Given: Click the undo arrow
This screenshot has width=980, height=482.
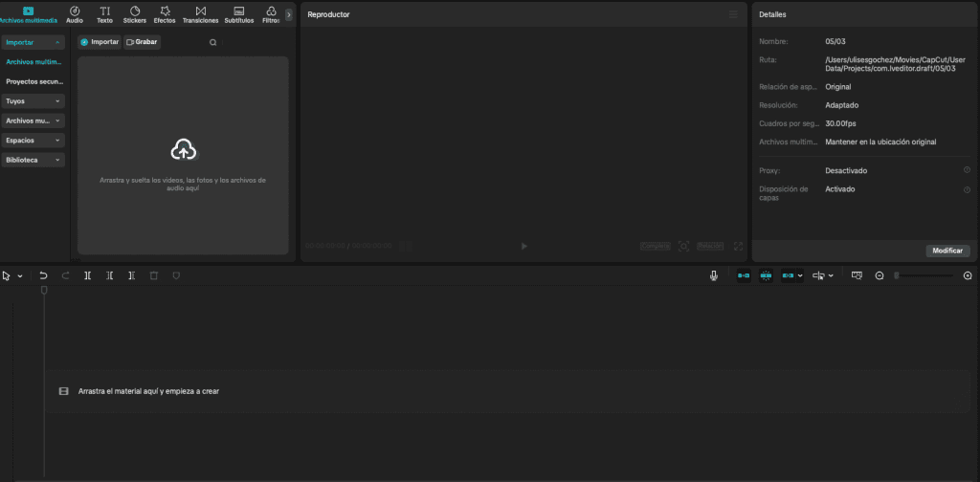Looking at the screenshot, I should point(43,275).
